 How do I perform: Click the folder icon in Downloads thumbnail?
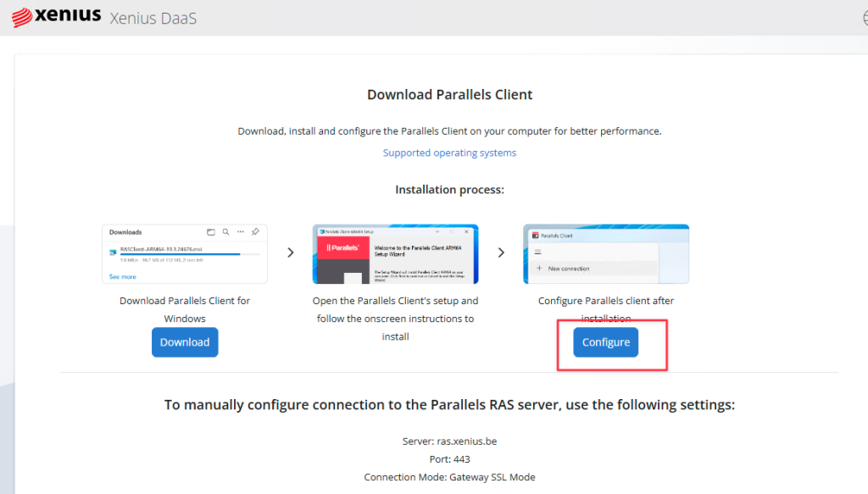point(211,231)
